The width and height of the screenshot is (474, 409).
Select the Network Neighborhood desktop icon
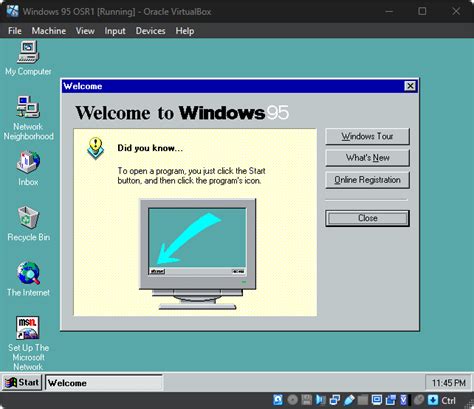click(28, 118)
